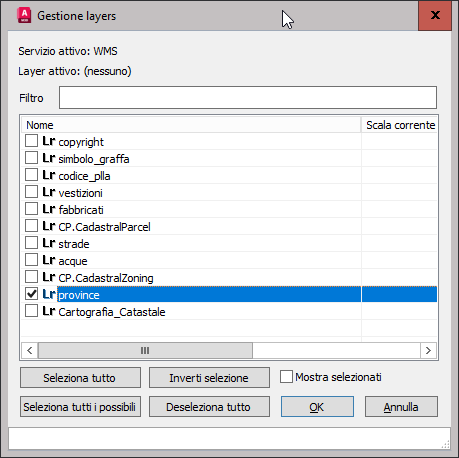The height and width of the screenshot is (458, 459).
Task: Click the Inverti selezione button
Action: click(209, 378)
